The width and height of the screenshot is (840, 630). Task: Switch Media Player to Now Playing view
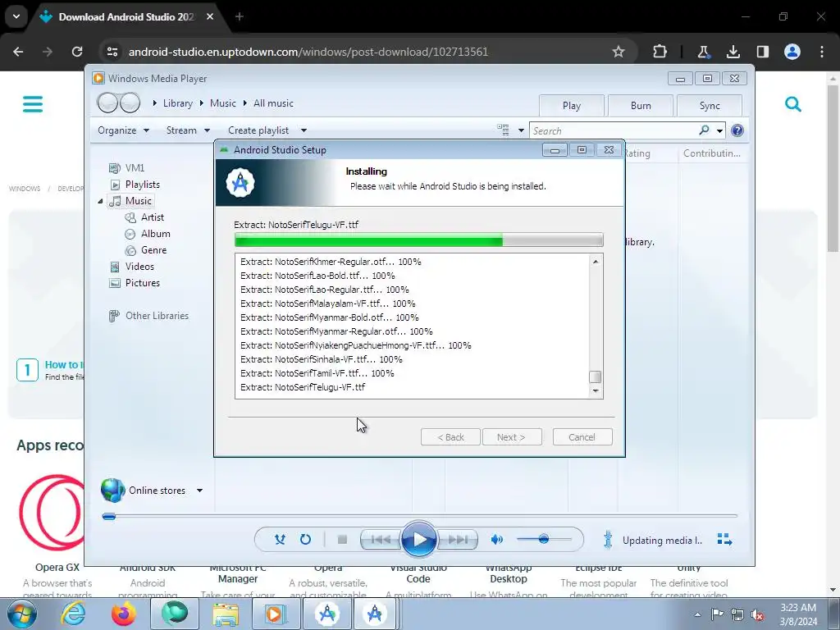pyautogui.click(x=724, y=540)
